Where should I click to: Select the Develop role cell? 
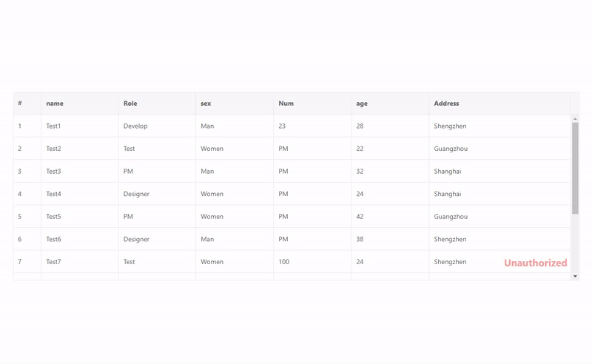click(x=157, y=126)
